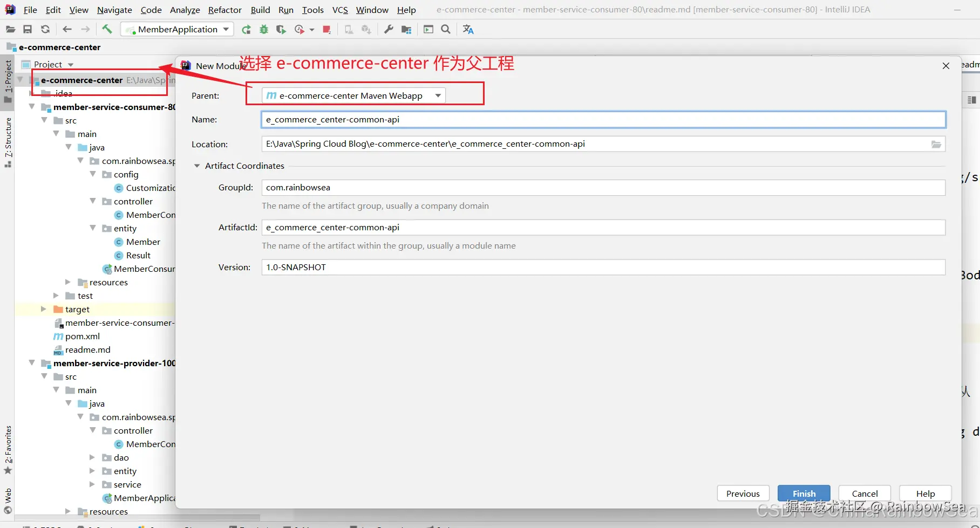Open the Edit menu
980x528 pixels.
pos(53,10)
